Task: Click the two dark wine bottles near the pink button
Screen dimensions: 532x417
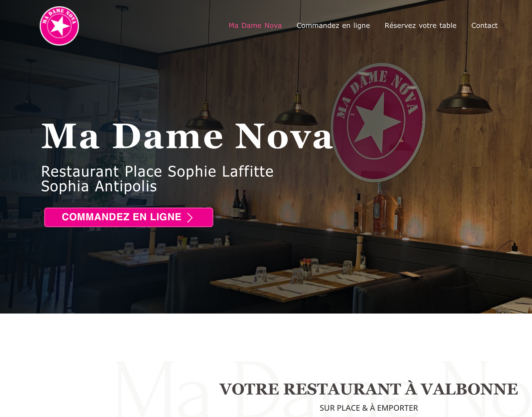Action: 240,204
